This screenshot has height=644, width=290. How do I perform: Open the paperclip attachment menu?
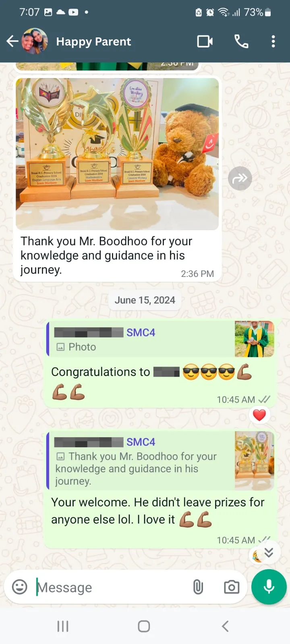tap(198, 587)
